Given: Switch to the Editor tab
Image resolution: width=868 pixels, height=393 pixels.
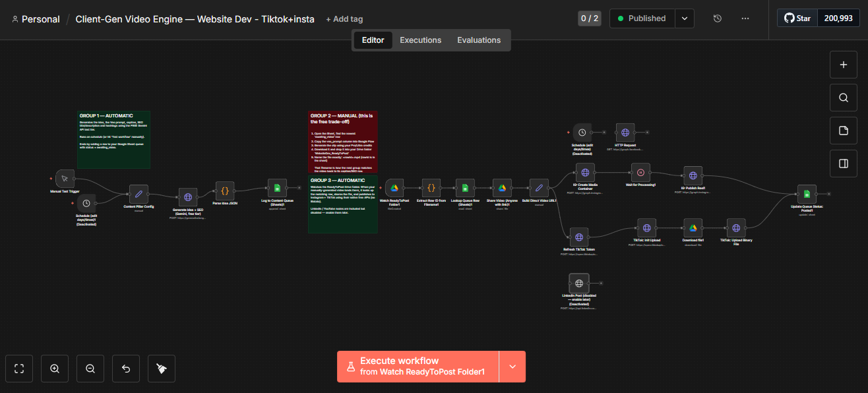Looking at the screenshot, I should 373,40.
